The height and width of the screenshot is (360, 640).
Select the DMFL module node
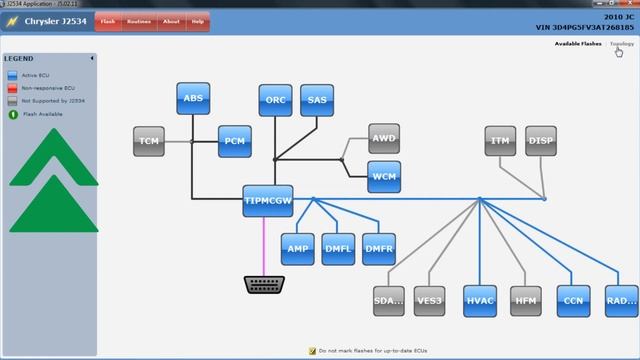pos(338,249)
